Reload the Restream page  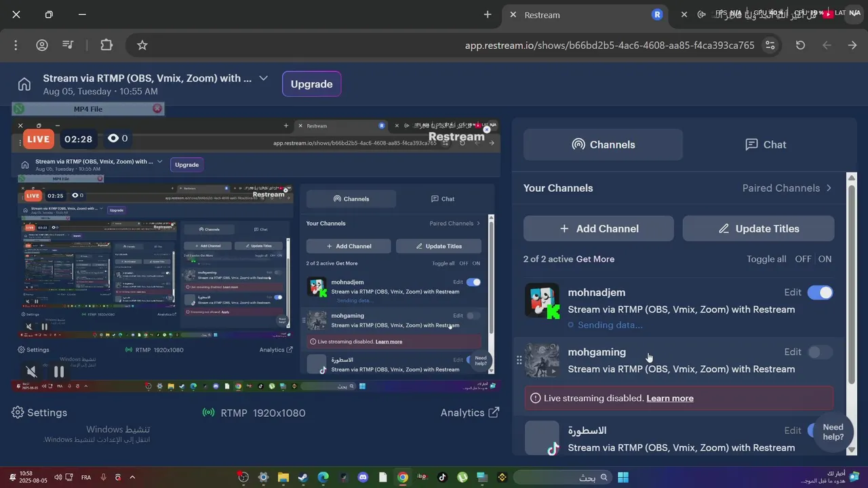pos(800,45)
